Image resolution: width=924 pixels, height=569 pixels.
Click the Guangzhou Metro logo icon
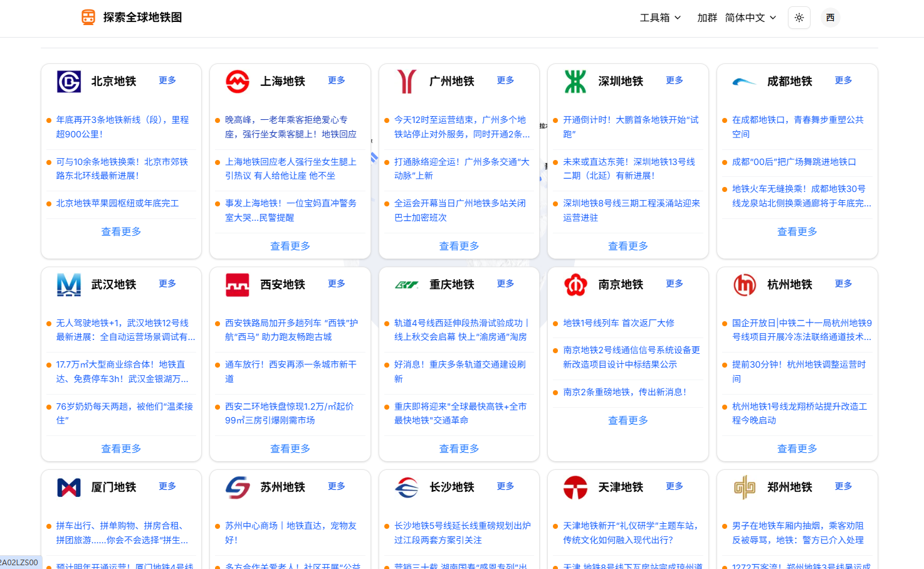pyautogui.click(x=407, y=82)
